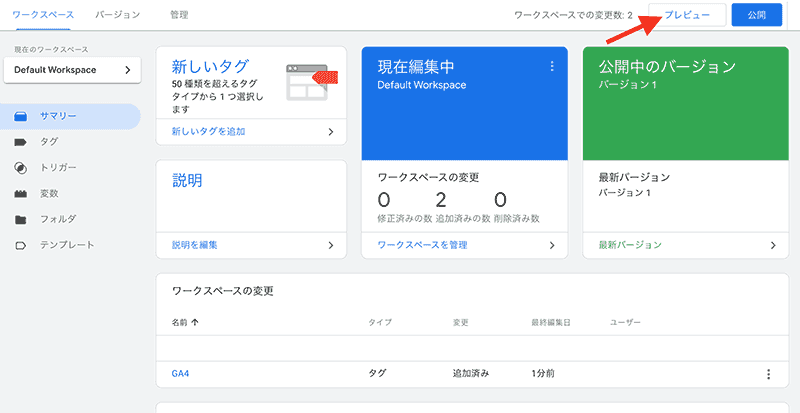Select サマリー in the sidebar
This screenshot has width=800, height=413.
click(70, 116)
